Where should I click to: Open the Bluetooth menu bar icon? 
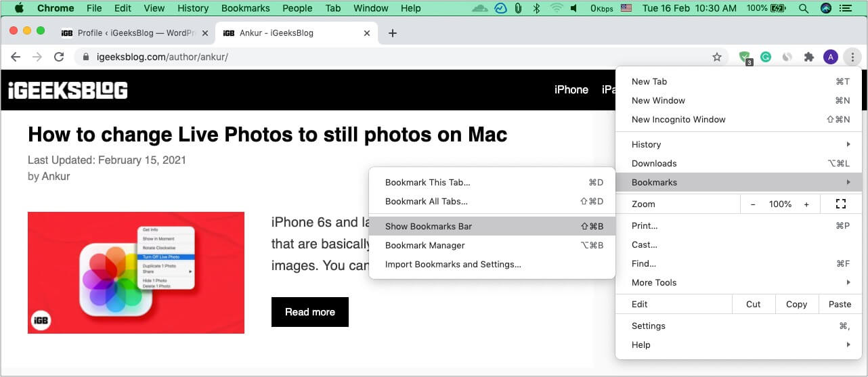[x=536, y=8]
